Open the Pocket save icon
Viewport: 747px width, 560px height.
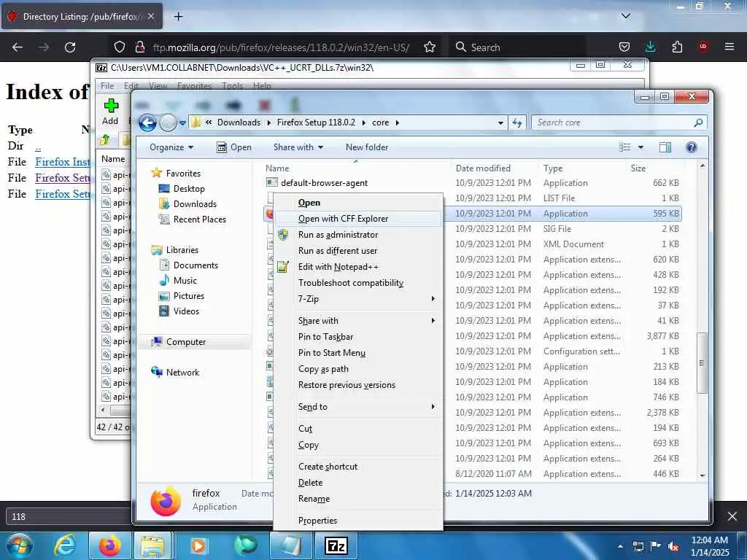click(x=624, y=47)
